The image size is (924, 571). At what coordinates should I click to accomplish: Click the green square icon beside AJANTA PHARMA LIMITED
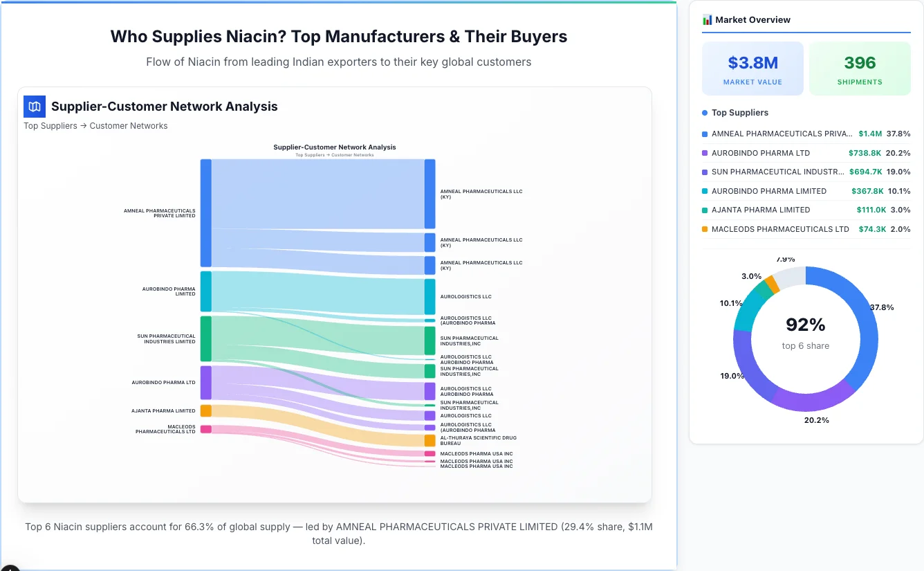coord(704,210)
